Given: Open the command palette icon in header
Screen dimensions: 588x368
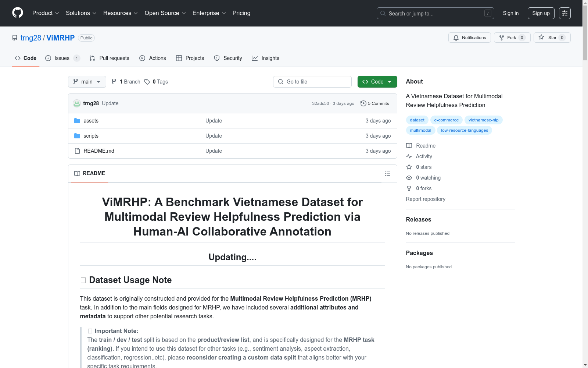Looking at the screenshot, I should tap(565, 13).
